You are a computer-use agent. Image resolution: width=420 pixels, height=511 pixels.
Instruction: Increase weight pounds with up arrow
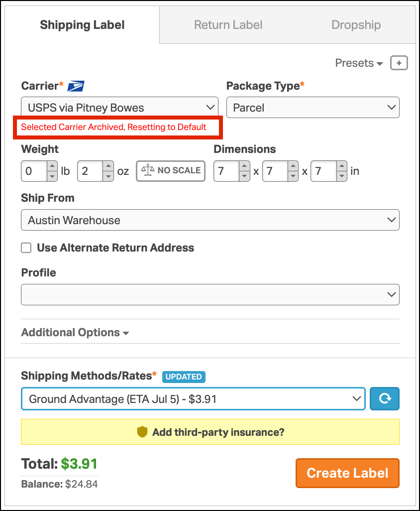click(x=52, y=166)
